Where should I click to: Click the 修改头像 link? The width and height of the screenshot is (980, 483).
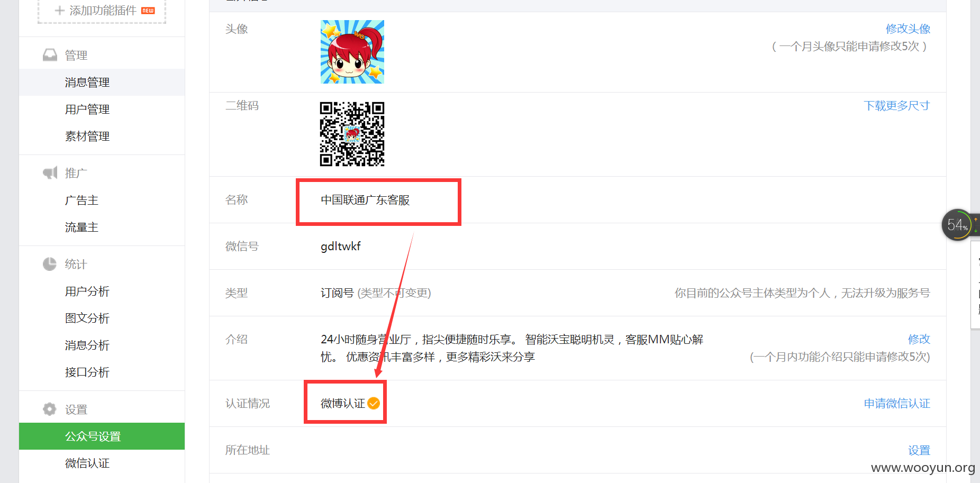tap(908, 29)
